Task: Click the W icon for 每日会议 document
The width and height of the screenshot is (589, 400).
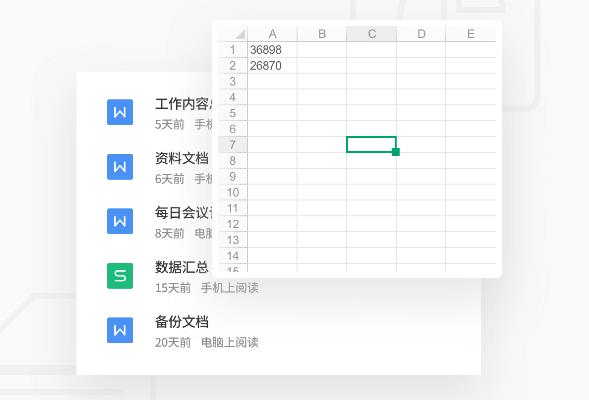Action: coord(120,221)
